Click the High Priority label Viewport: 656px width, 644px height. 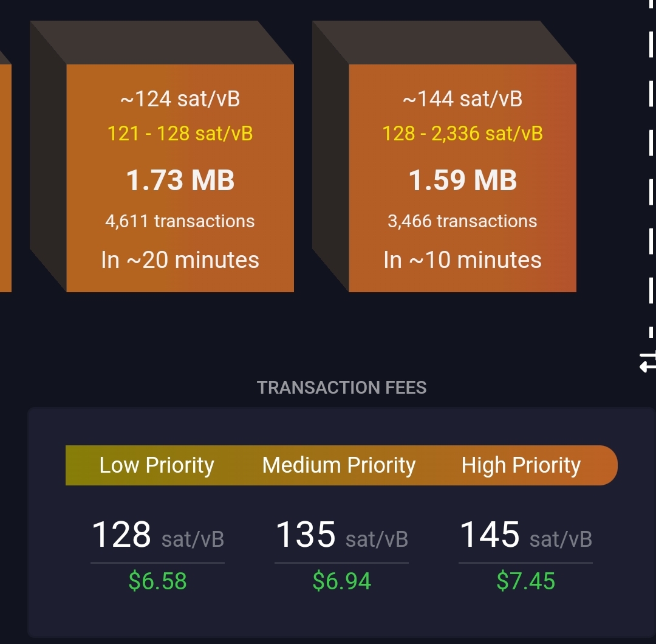(x=521, y=465)
